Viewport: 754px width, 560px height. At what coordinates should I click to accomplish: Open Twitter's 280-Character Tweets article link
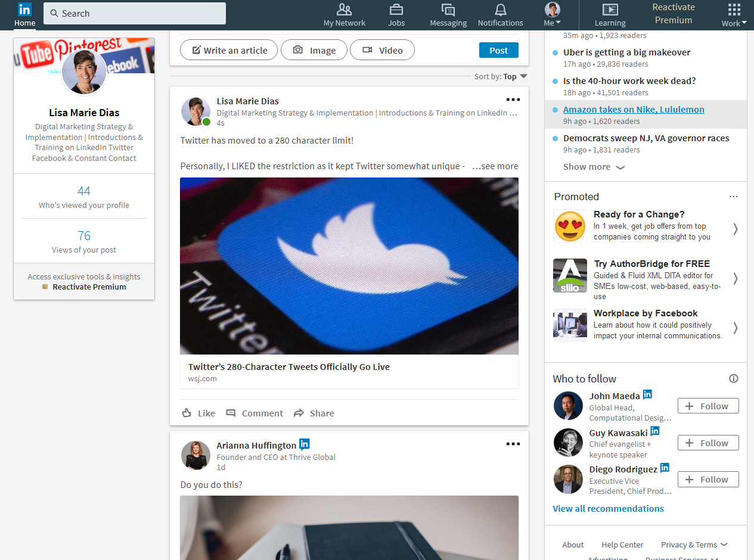click(289, 367)
